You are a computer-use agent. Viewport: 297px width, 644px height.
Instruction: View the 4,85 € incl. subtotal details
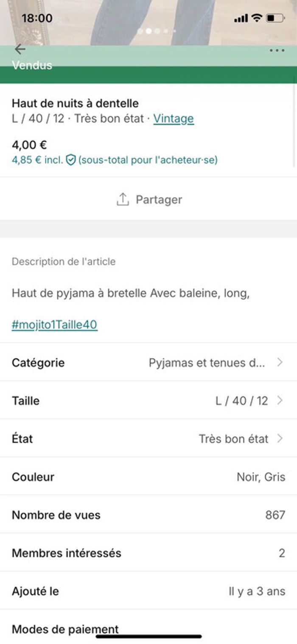[x=37, y=160]
